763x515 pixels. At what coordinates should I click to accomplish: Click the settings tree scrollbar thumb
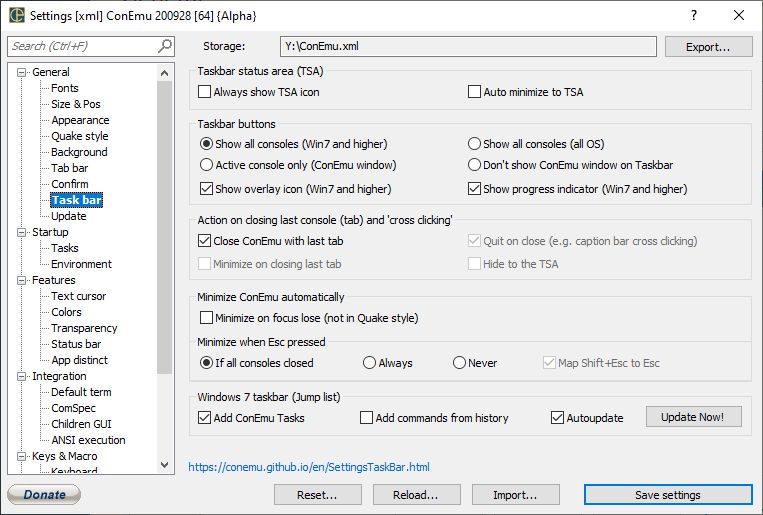pyautogui.click(x=164, y=227)
